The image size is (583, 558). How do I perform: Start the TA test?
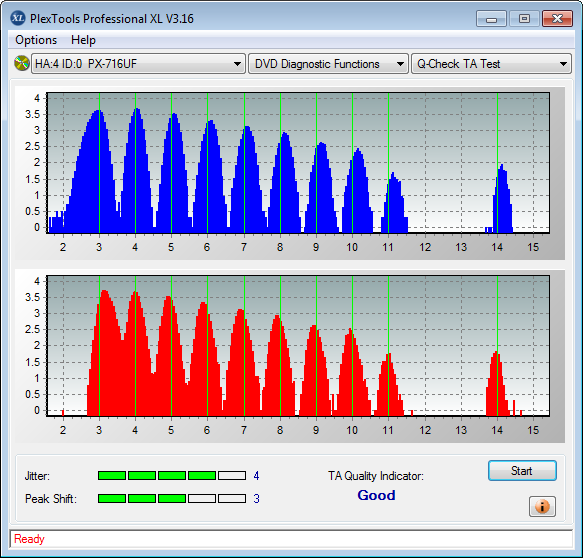pos(522,471)
